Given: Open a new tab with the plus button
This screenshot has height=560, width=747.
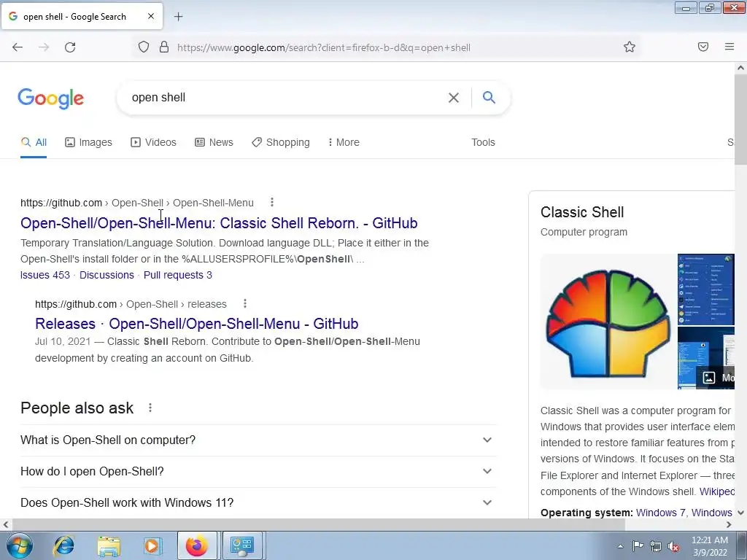Looking at the screenshot, I should [178, 17].
